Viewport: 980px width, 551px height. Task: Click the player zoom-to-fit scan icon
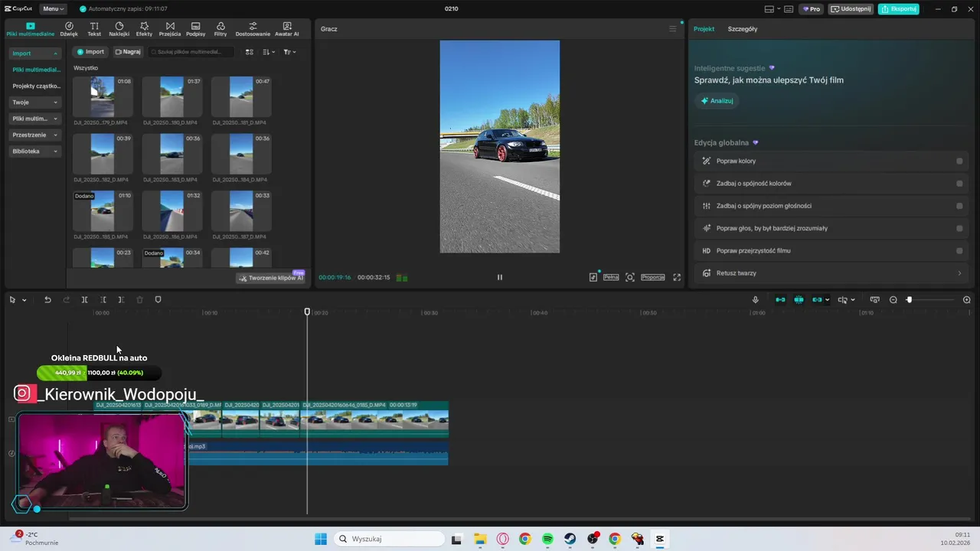point(630,277)
